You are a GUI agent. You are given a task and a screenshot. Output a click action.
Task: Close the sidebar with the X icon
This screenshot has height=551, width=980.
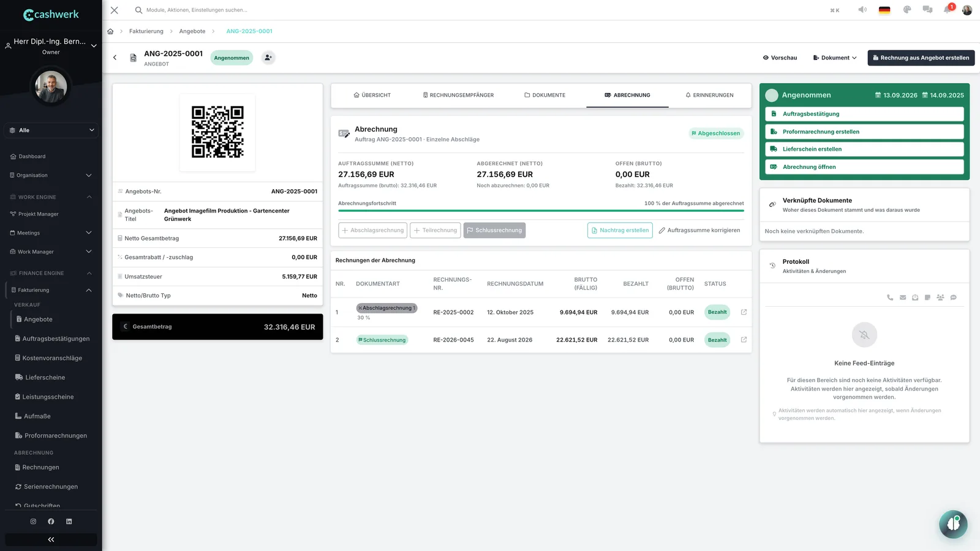115,10
